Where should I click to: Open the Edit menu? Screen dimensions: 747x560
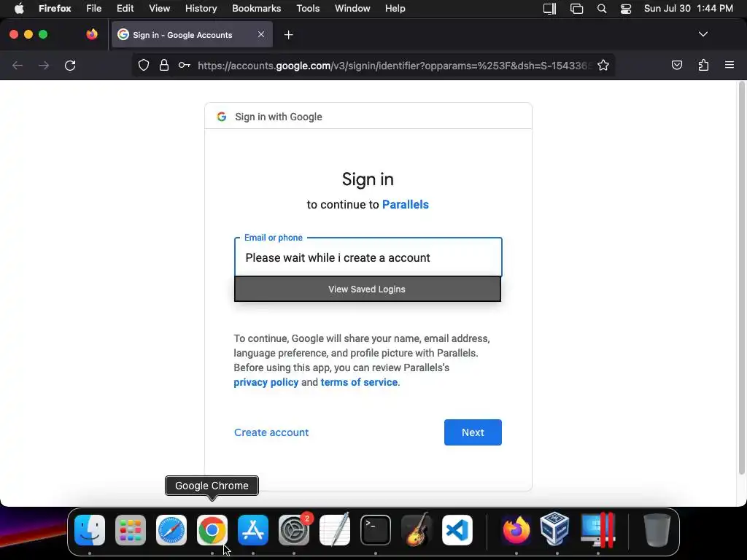coord(125,8)
